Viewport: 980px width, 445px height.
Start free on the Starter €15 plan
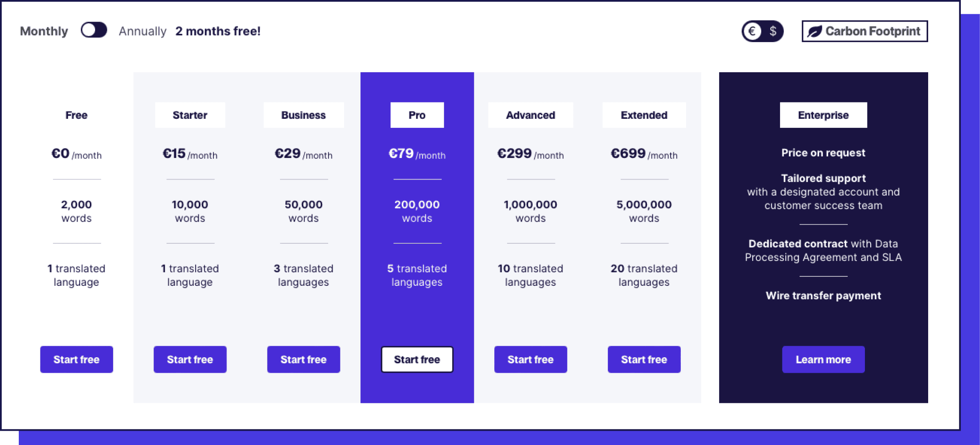point(190,359)
